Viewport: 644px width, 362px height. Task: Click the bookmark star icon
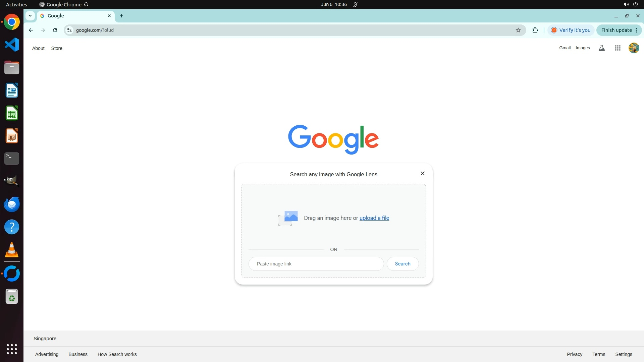[x=518, y=30]
